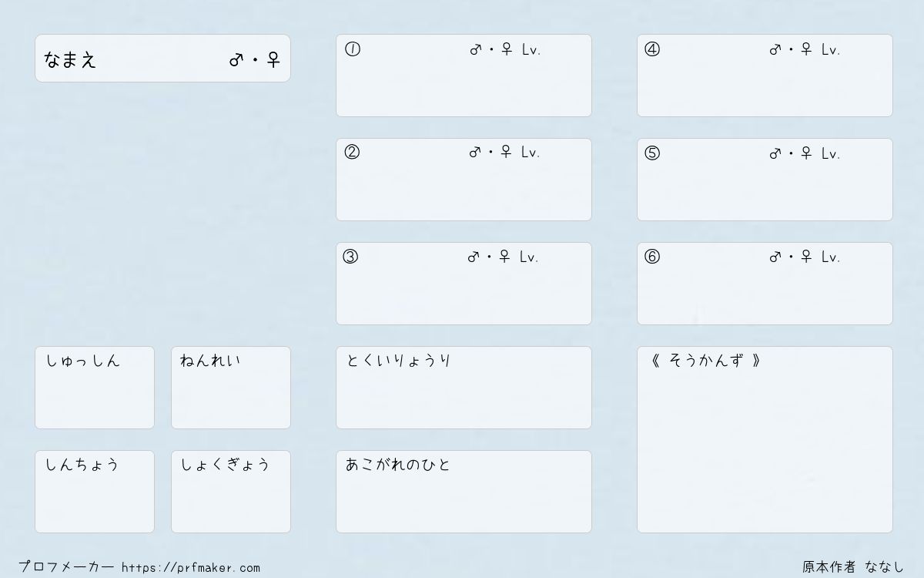Click the circled number ⑥ icon
The image size is (924, 578).
(652, 257)
